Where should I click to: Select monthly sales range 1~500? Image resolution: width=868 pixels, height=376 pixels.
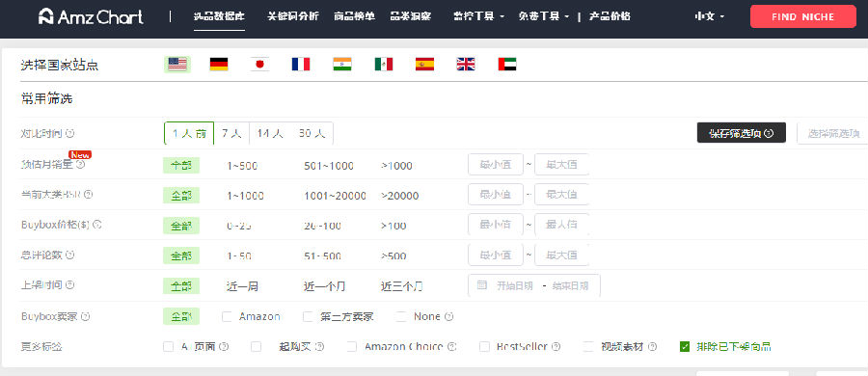(x=242, y=166)
